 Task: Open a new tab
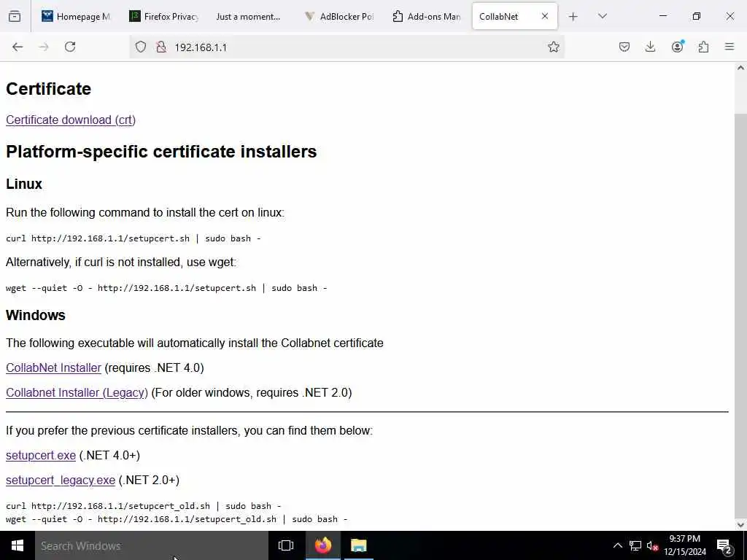click(573, 17)
